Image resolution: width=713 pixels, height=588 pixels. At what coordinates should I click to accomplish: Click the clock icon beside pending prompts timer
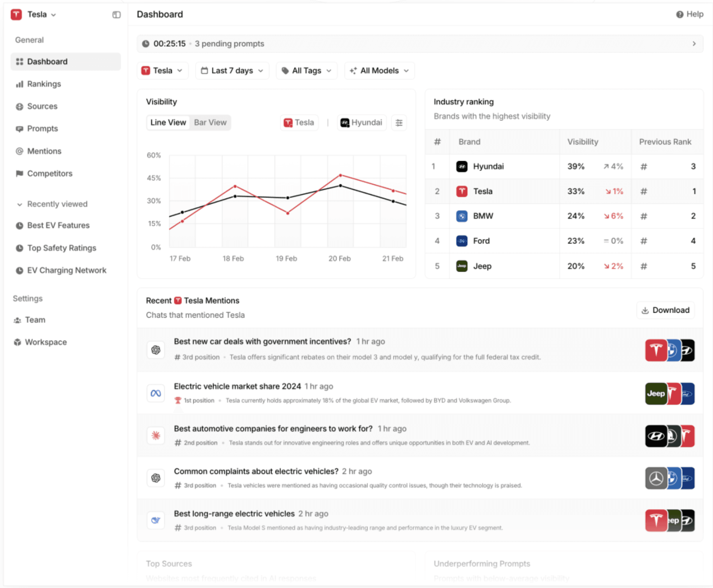pyautogui.click(x=146, y=44)
